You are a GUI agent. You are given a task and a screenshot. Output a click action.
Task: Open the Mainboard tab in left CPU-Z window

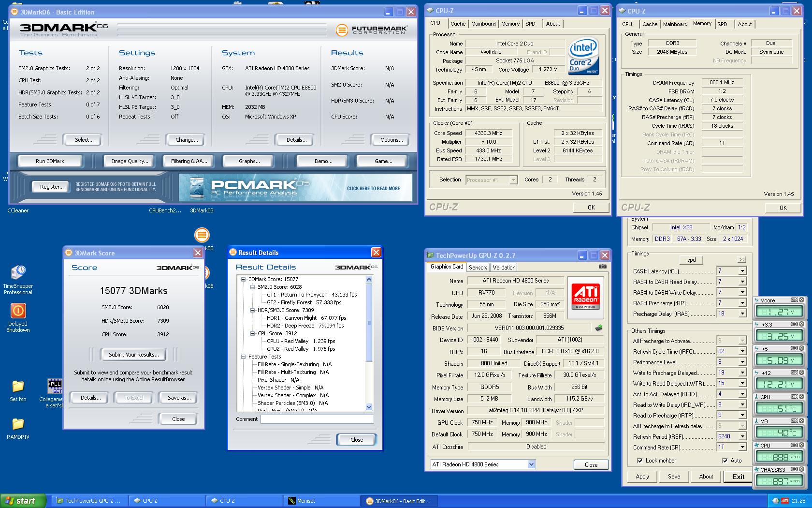pyautogui.click(x=483, y=24)
